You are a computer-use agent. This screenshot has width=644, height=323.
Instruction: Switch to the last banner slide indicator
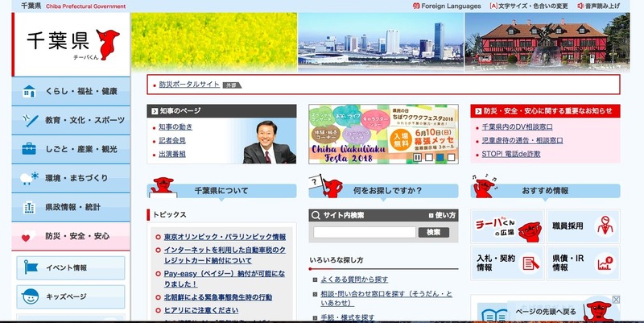point(452,157)
